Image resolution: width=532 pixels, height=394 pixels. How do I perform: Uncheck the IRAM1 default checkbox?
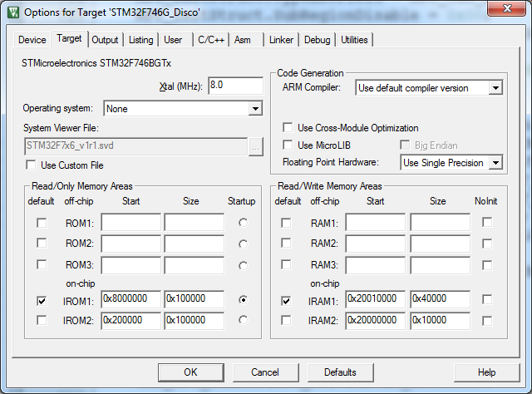pos(286,301)
